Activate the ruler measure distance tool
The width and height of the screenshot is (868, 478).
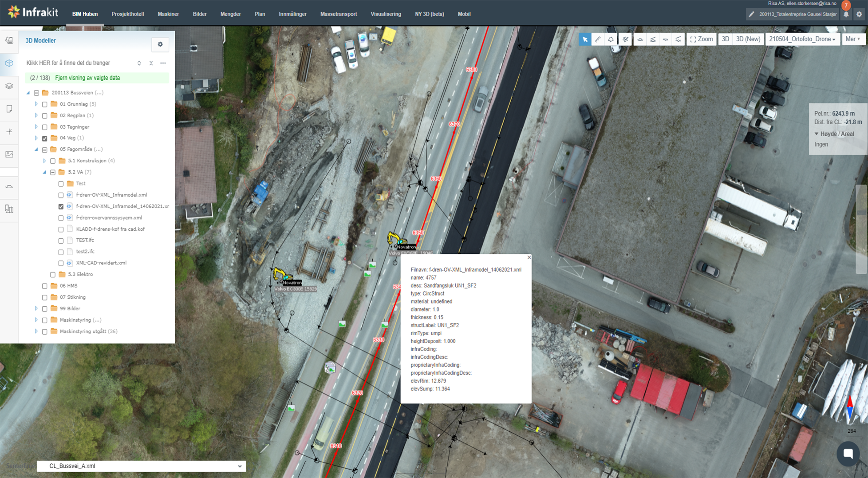pos(598,40)
